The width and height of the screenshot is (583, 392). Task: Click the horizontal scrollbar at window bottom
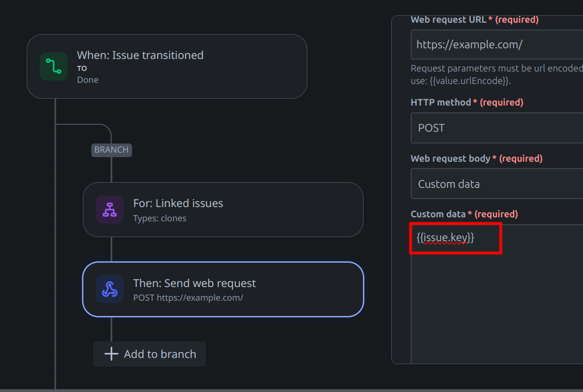pyautogui.click(x=291, y=390)
